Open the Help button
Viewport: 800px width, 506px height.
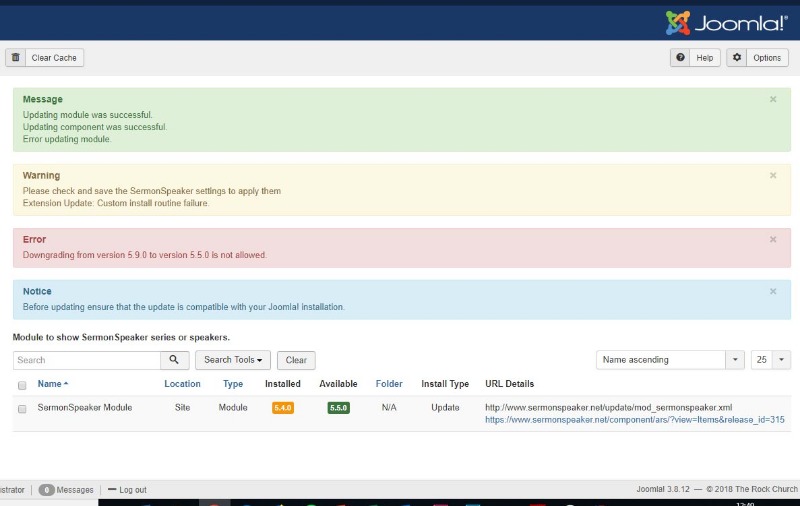(695, 58)
